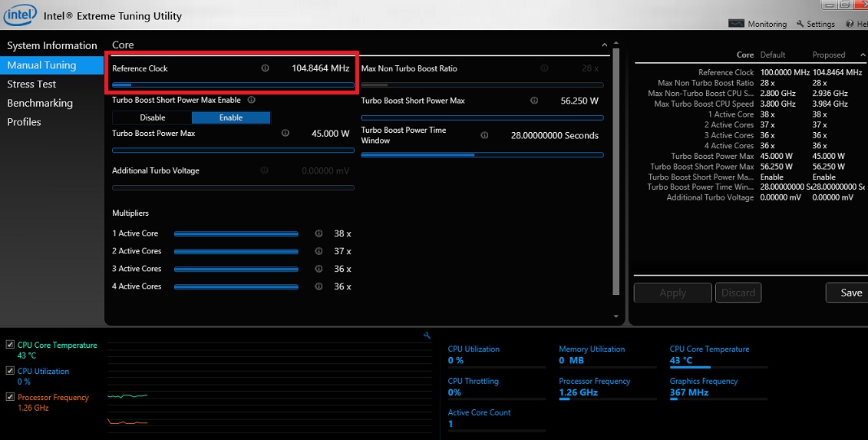Viewport: 868px width, 440px height.
Task: Show info for Turbo Boost Power Time Window
Action: point(484,135)
